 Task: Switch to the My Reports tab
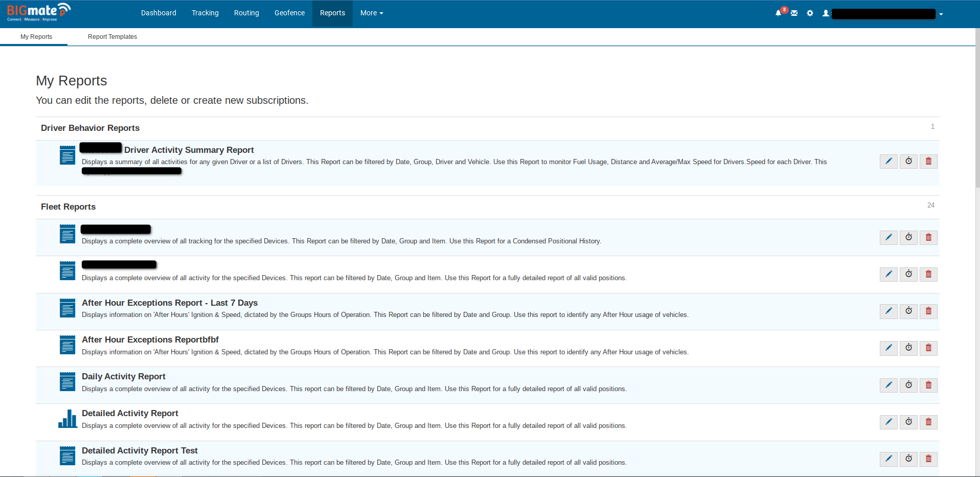tap(36, 37)
